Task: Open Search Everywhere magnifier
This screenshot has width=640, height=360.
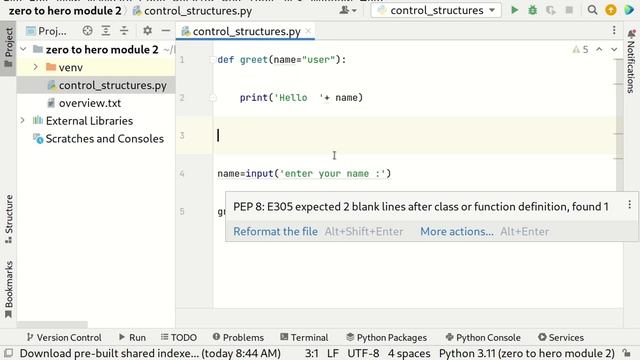Action: coord(592,10)
